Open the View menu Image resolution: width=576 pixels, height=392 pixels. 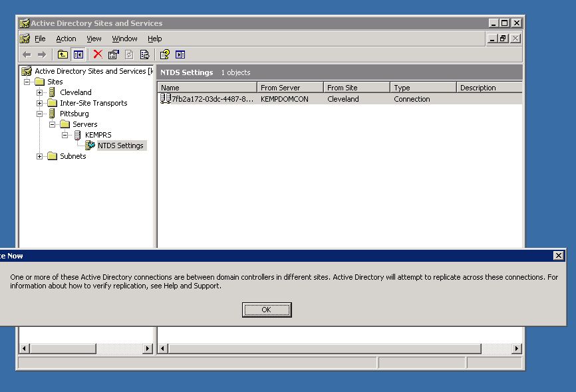[94, 39]
